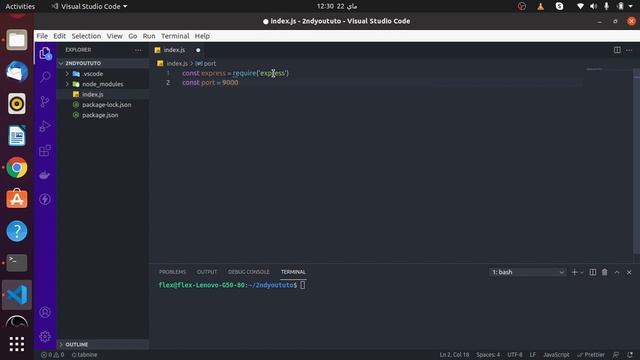Open the Explorer view in activity bar
640x360 pixels.
pos(45,53)
